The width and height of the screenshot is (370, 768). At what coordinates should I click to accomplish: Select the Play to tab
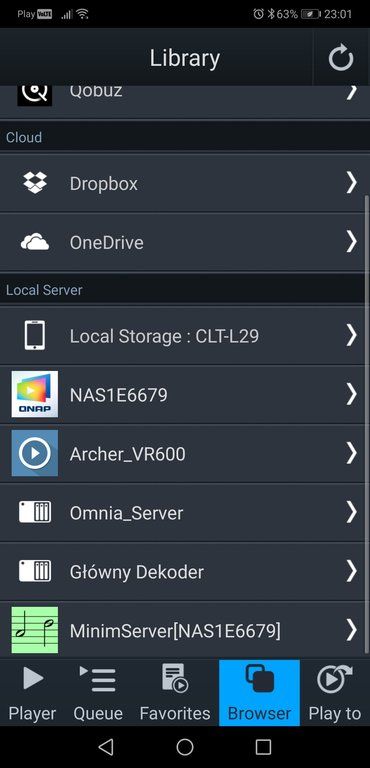click(x=335, y=693)
